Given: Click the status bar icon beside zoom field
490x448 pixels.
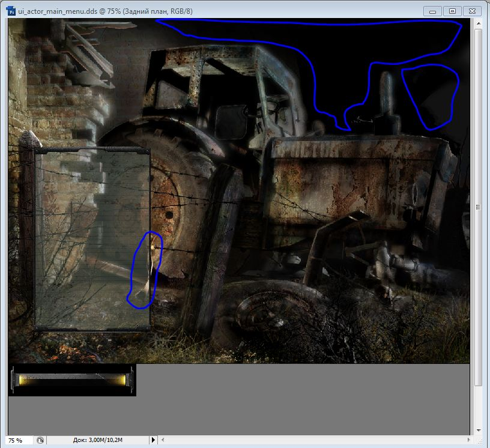Looking at the screenshot, I should coord(40,440).
